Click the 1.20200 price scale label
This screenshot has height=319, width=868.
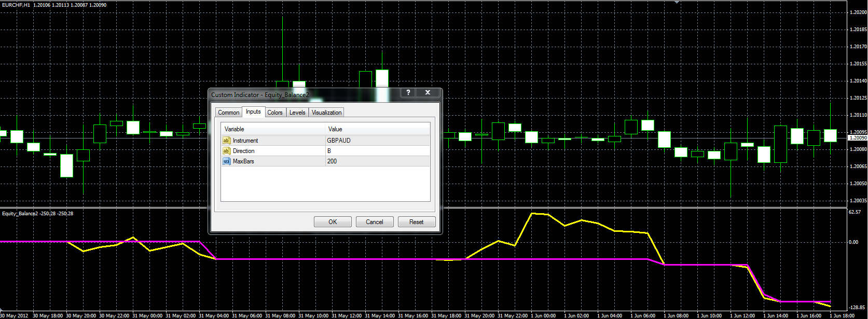pyautogui.click(x=858, y=12)
